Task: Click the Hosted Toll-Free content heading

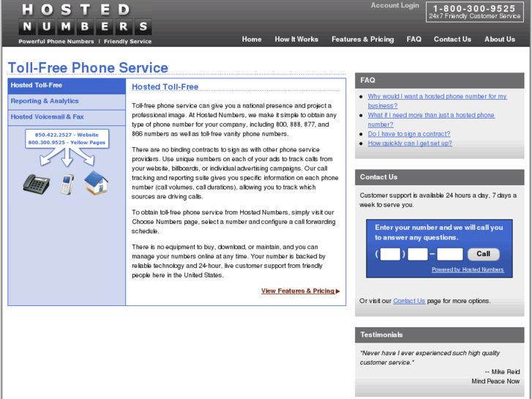Action: click(165, 87)
